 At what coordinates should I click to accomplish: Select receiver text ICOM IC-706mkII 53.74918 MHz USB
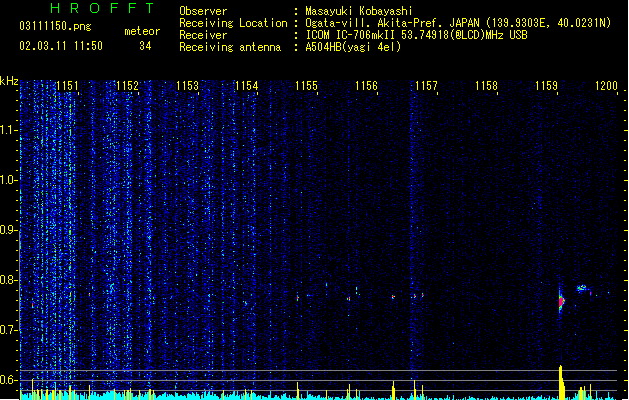(416, 35)
